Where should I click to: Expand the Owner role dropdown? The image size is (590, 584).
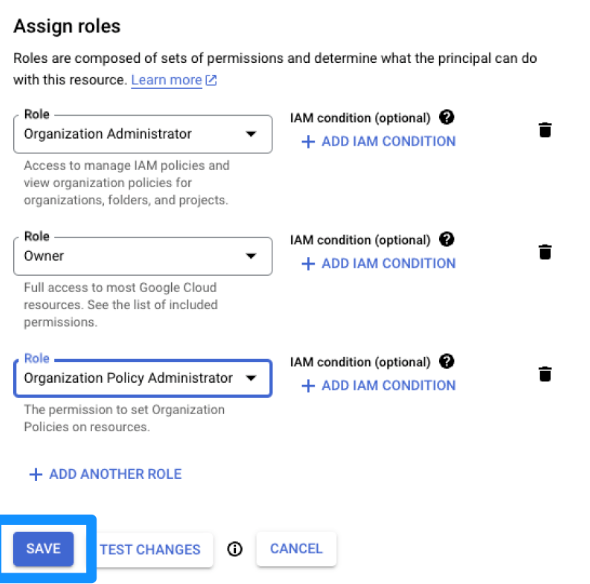143,256
